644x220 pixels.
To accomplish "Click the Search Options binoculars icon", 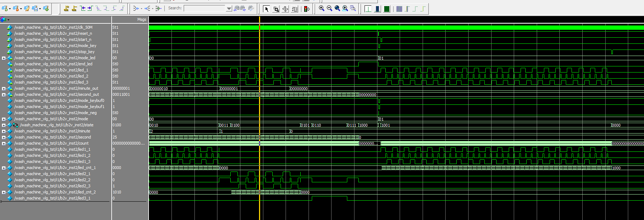I will pos(251,8).
